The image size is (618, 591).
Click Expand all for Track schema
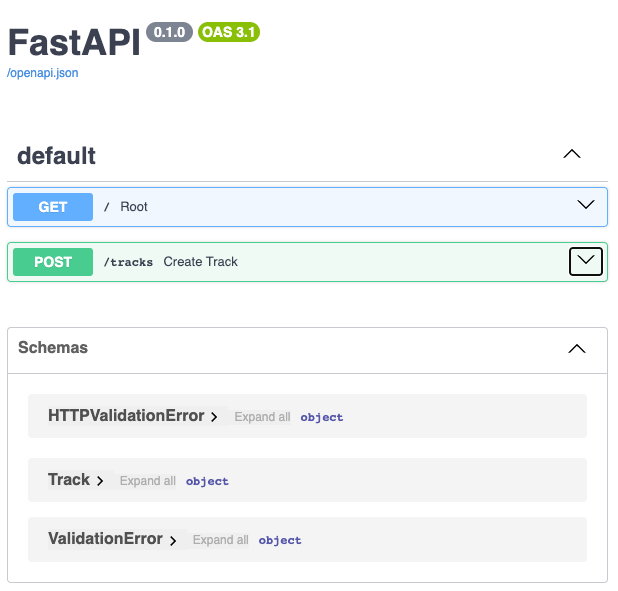coord(148,481)
